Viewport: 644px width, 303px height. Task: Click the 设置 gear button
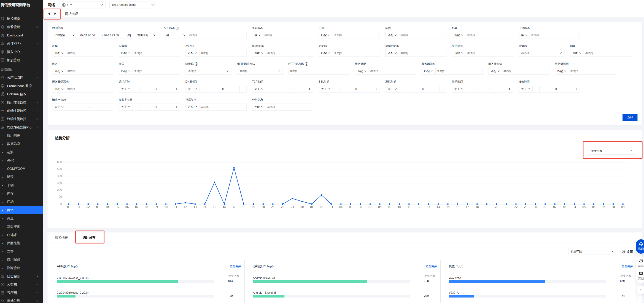627,252
